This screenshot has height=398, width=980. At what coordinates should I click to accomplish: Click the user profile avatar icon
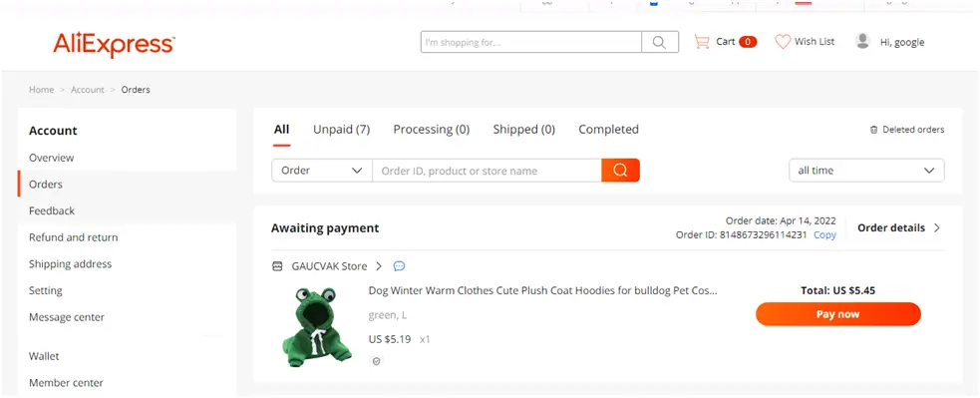tap(863, 41)
